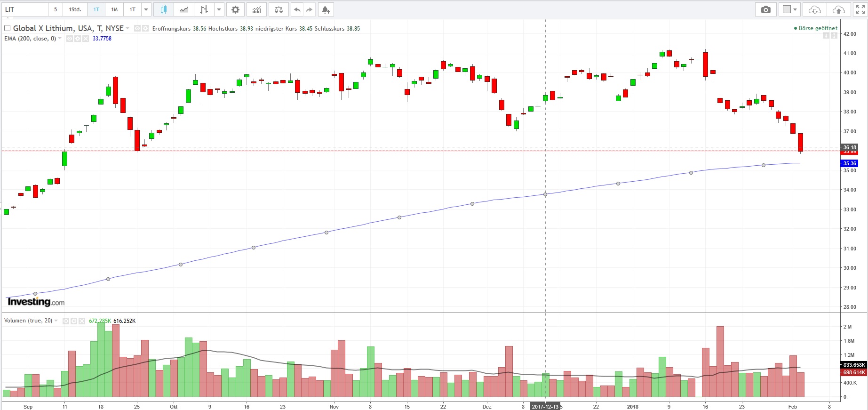Switch to the line chart style
The image size is (868, 410).
coord(184,9)
